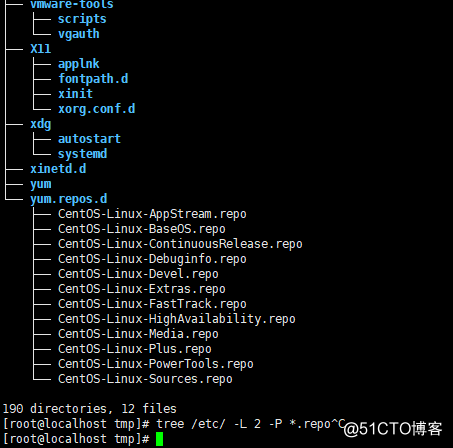The width and height of the screenshot is (453, 448).
Task: Click the xdg directory name
Action: tap(41, 124)
